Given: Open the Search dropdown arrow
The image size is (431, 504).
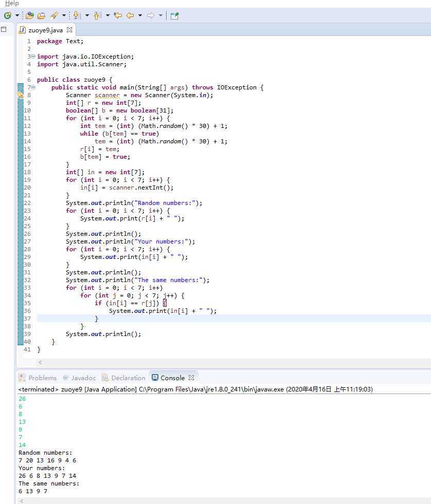Looking at the screenshot, I should tap(64, 15).
